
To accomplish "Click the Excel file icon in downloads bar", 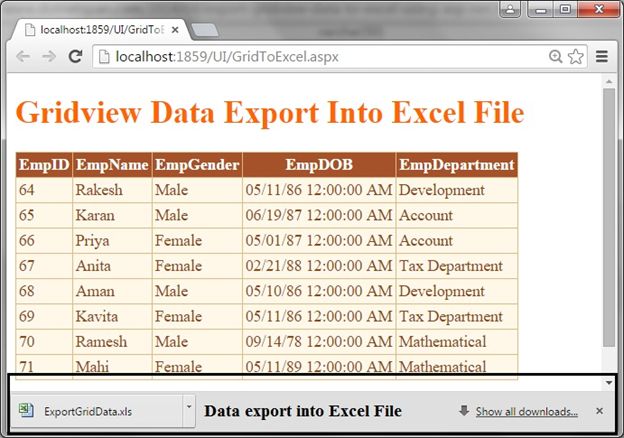I will point(26,411).
